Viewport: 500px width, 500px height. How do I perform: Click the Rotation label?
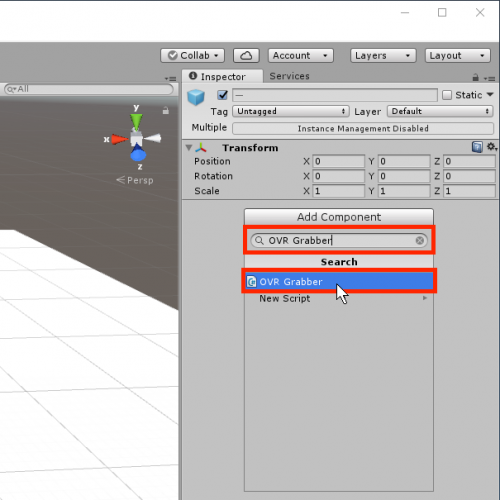point(213,176)
